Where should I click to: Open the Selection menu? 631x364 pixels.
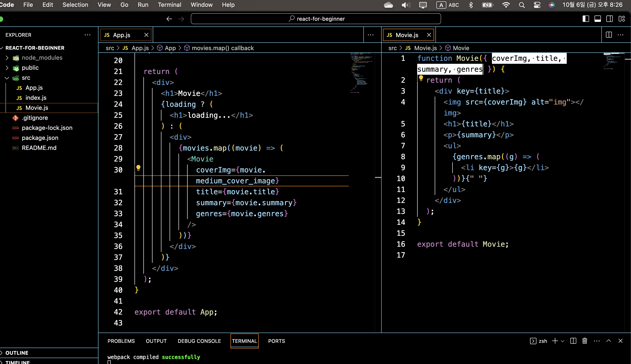(75, 5)
